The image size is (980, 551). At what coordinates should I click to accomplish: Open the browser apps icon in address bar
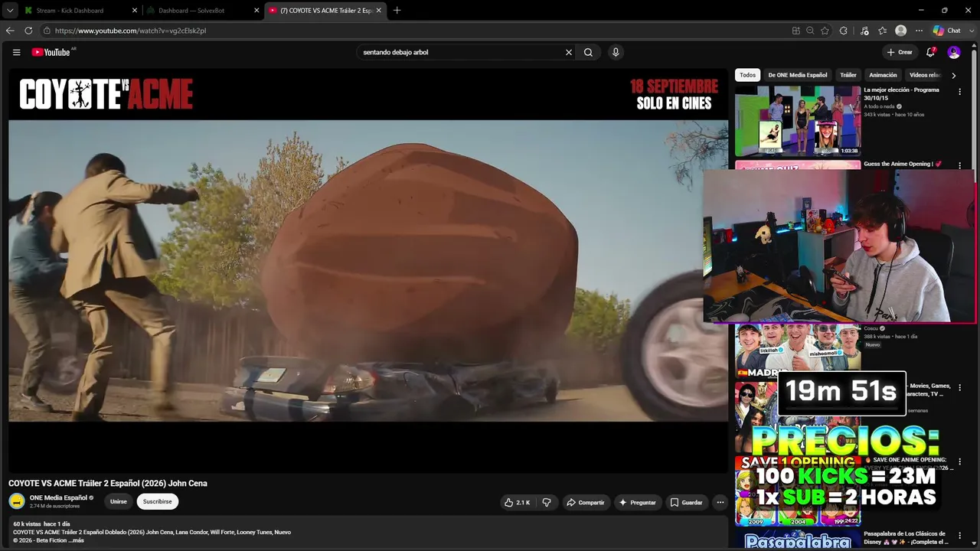[796, 31]
